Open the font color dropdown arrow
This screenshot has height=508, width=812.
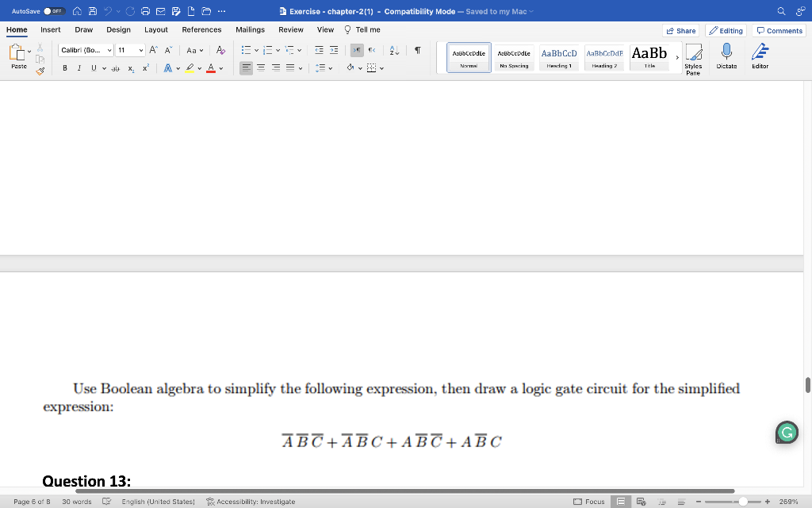[x=220, y=68]
